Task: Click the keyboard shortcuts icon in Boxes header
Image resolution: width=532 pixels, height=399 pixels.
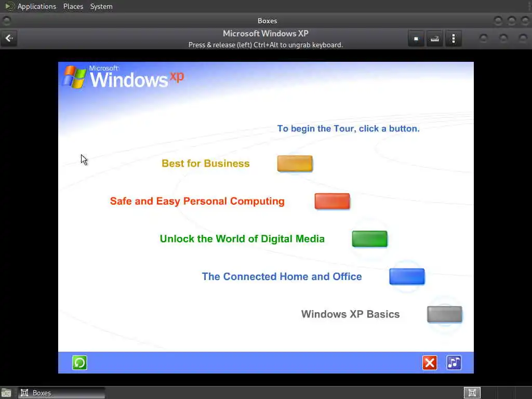Action: (x=435, y=38)
